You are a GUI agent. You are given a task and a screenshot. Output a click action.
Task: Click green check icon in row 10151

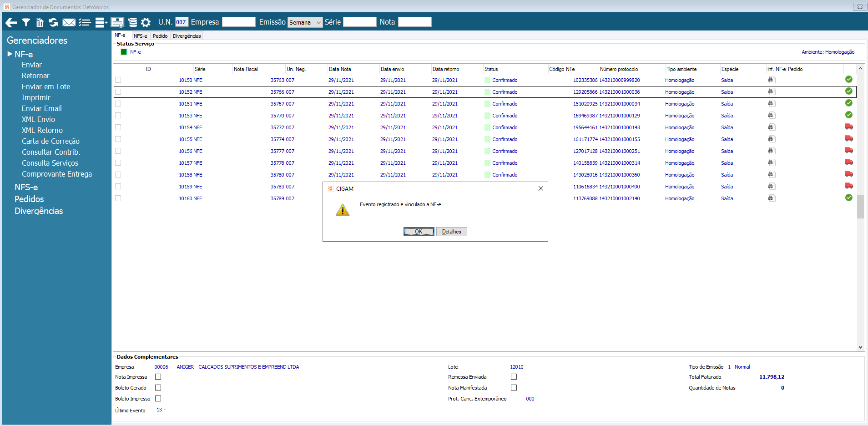[849, 103]
